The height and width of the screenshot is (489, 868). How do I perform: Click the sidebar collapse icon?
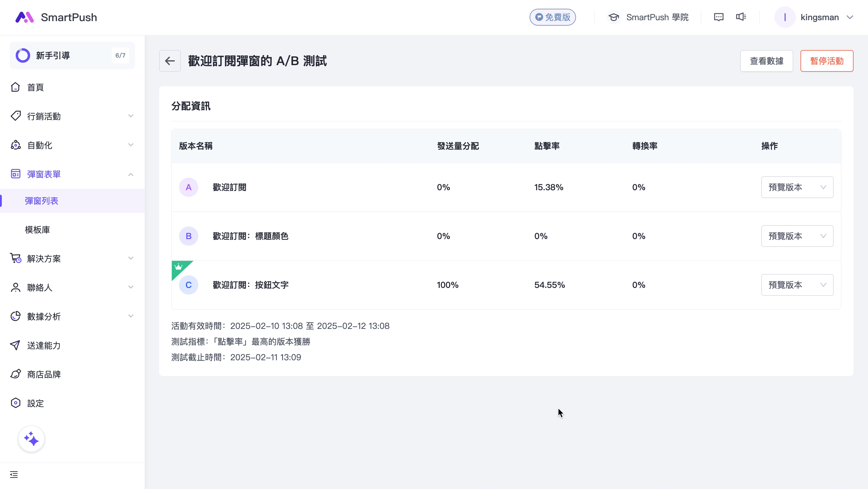click(14, 475)
